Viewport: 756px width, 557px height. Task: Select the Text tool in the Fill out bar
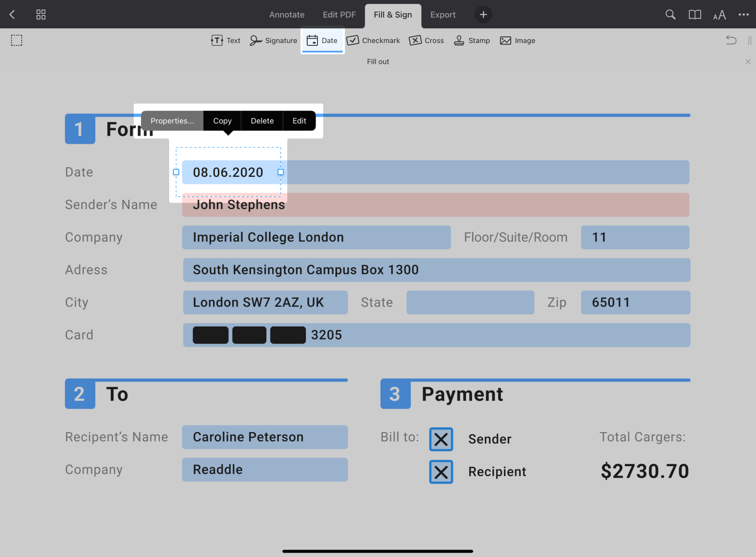225,40
